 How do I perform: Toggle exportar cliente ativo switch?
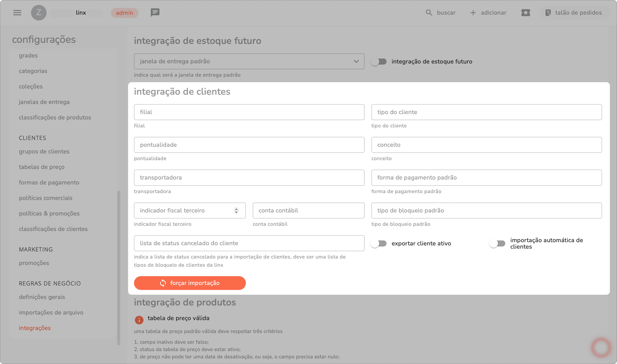(x=378, y=243)
